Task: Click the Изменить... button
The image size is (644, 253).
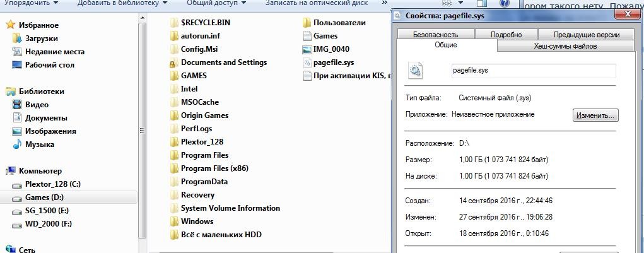Action: click(595, 115)
